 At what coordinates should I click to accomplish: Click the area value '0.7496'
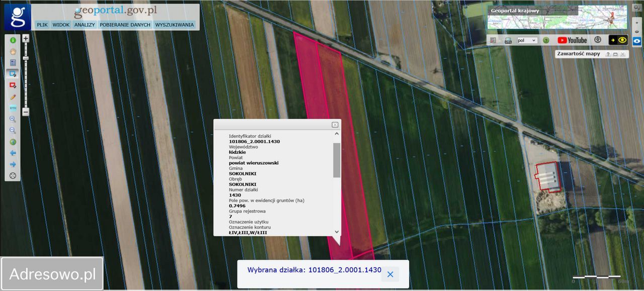(x=237, y=206)
